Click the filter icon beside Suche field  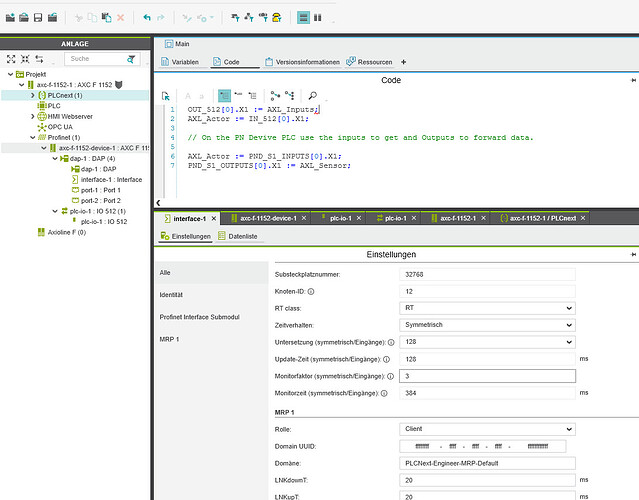pos(131,58)
